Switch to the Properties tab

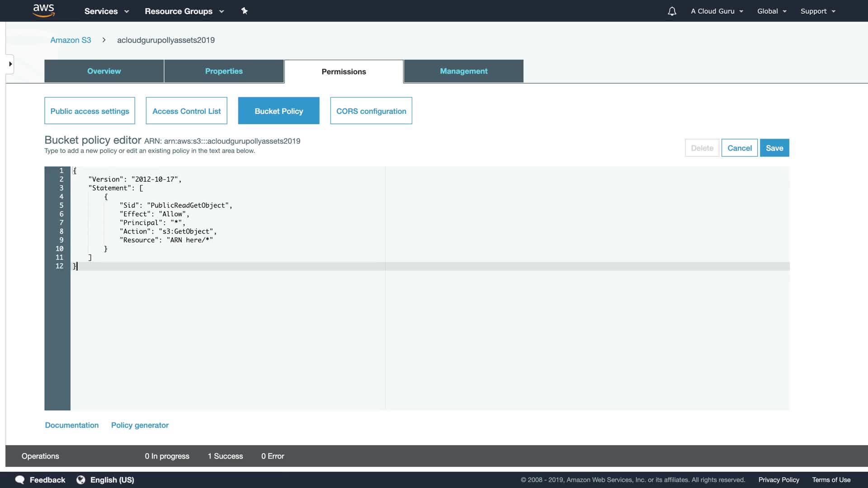click(x=224, y=71)
